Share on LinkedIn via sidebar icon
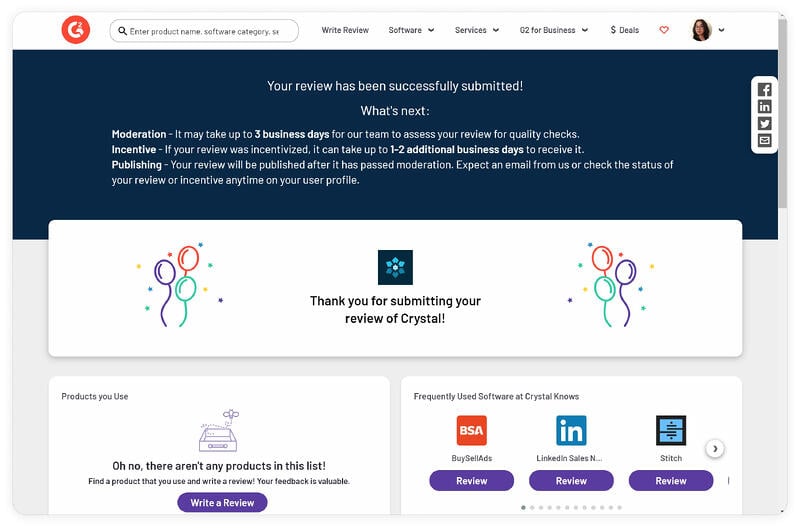 (764, 107)
